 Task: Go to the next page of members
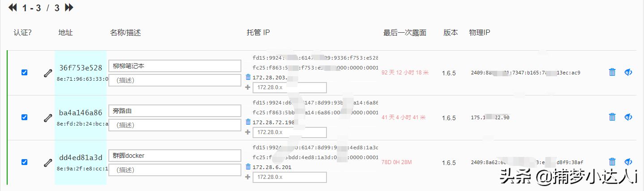click(x=69, y=8)
